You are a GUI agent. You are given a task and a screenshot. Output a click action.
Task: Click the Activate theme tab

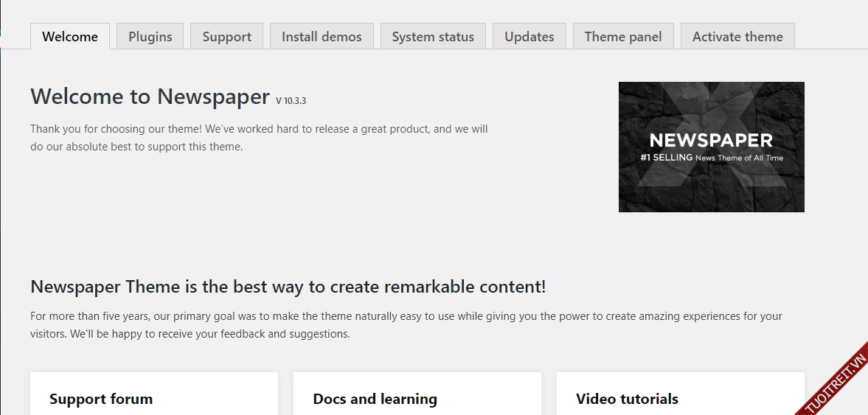[737, 37]
